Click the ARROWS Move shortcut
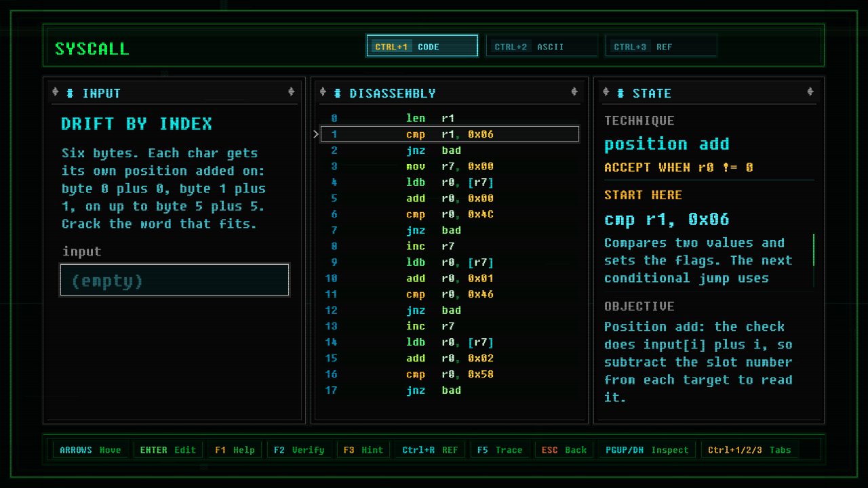 90,450
